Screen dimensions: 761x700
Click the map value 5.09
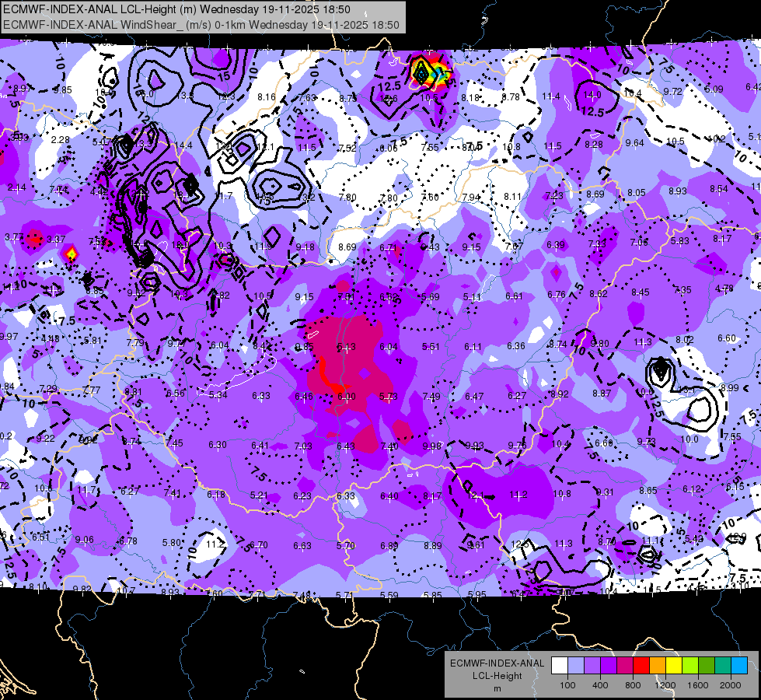click(714, 89)
